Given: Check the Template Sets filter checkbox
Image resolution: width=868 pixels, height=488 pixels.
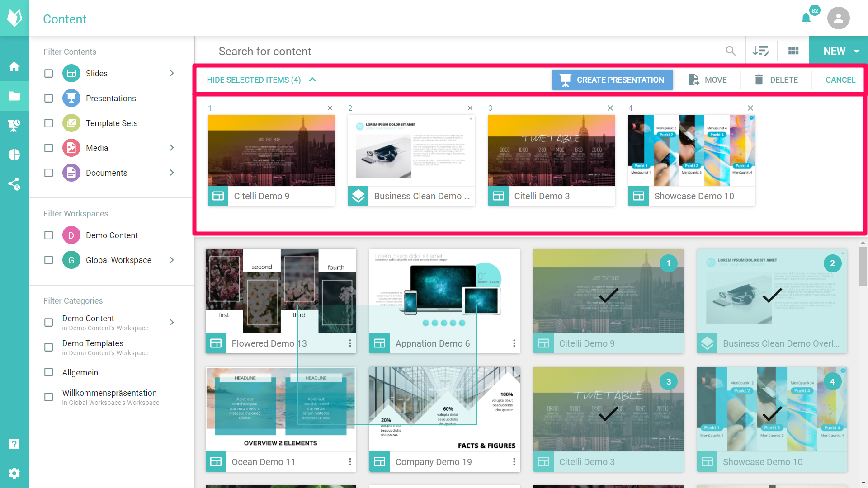Looking at the screenshot, I should (49, 123).
